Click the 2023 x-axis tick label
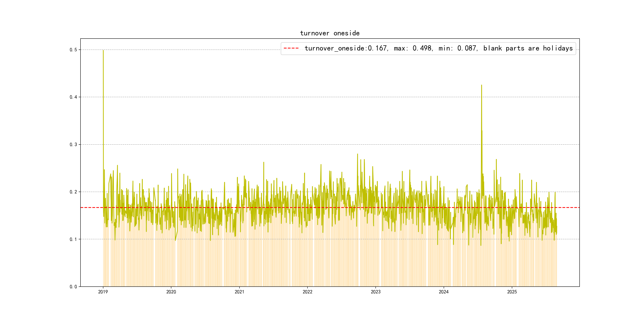Image resolution: width=644 pixels, height=322 pixels. [x=375, y=292]
